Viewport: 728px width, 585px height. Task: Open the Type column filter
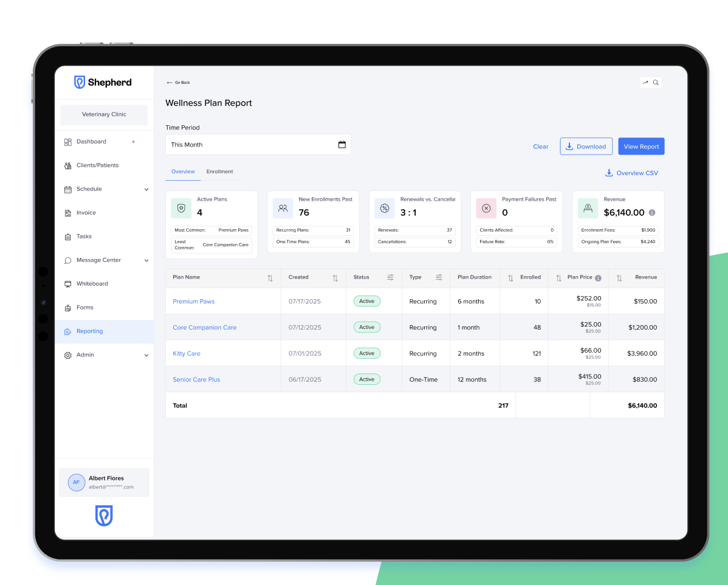click(439, 277)
